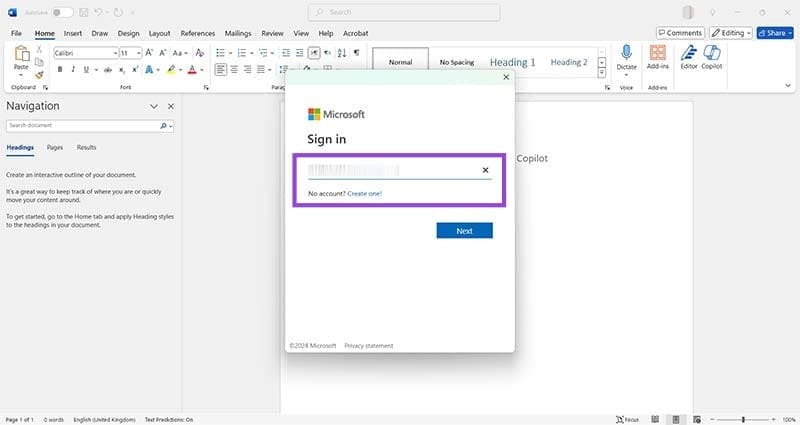Switch to Print Layout view icon
Screen dimensions: 800x425
(x=676, y=419)
